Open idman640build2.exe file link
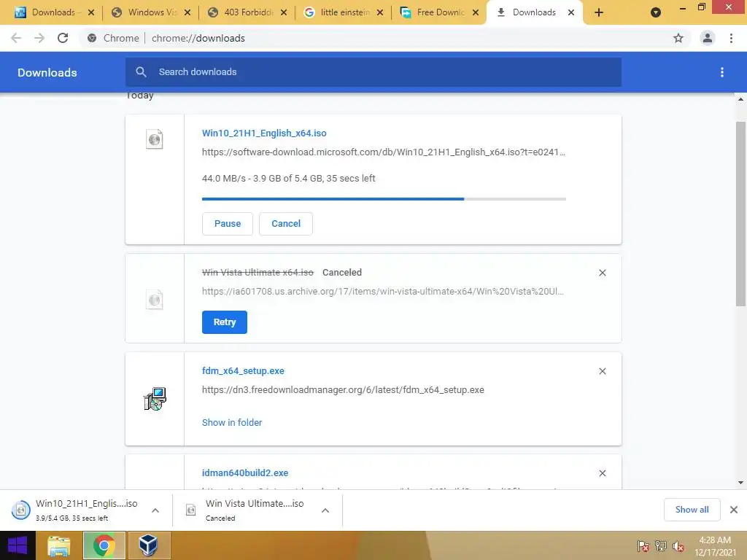The image size is (747, 560). coord(245,472)
